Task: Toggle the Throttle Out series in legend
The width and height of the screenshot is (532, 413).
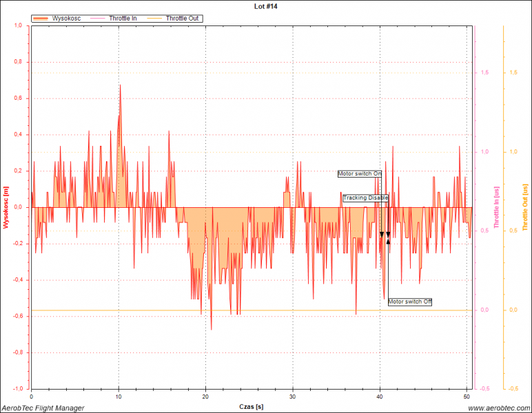Action: coord(184,18)
